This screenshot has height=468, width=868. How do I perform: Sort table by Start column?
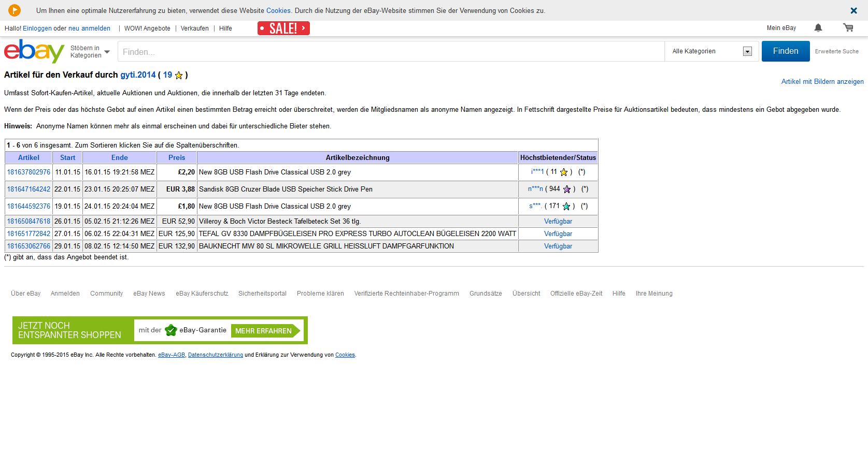pyautogui.click(x=67, y=158)
